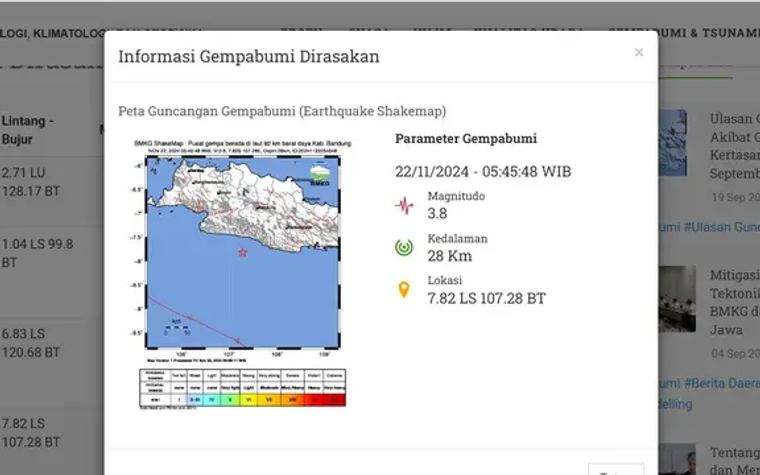Click the red magnitude waveform icon

tap(404, 206)
